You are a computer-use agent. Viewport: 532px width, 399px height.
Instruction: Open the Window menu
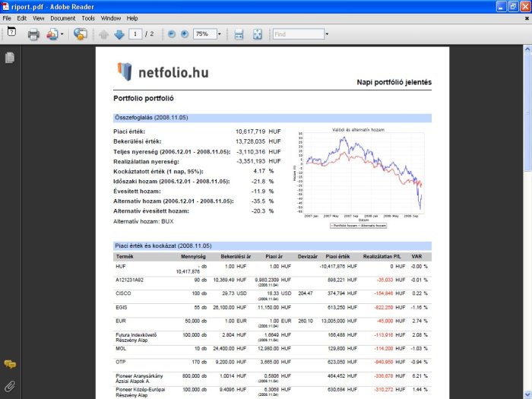click(111, 18)
